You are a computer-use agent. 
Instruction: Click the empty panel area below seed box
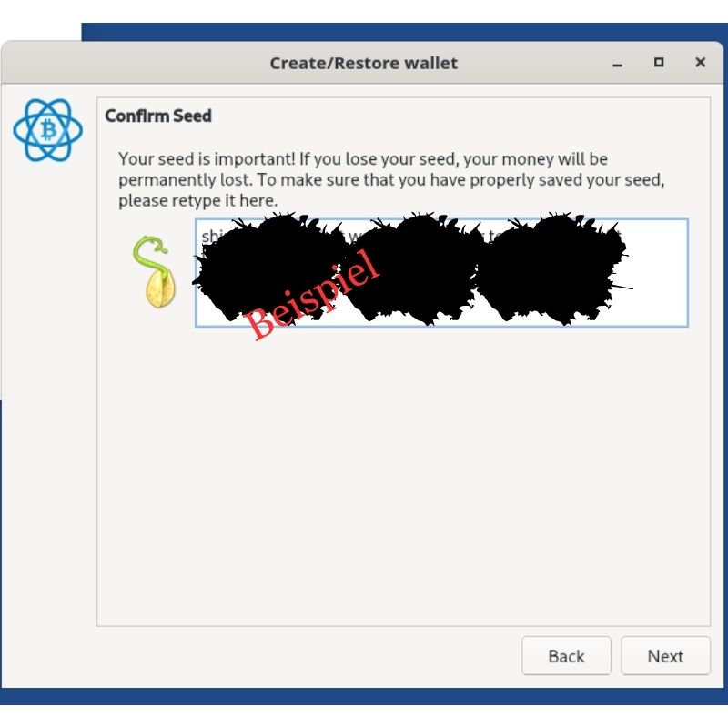400,473
